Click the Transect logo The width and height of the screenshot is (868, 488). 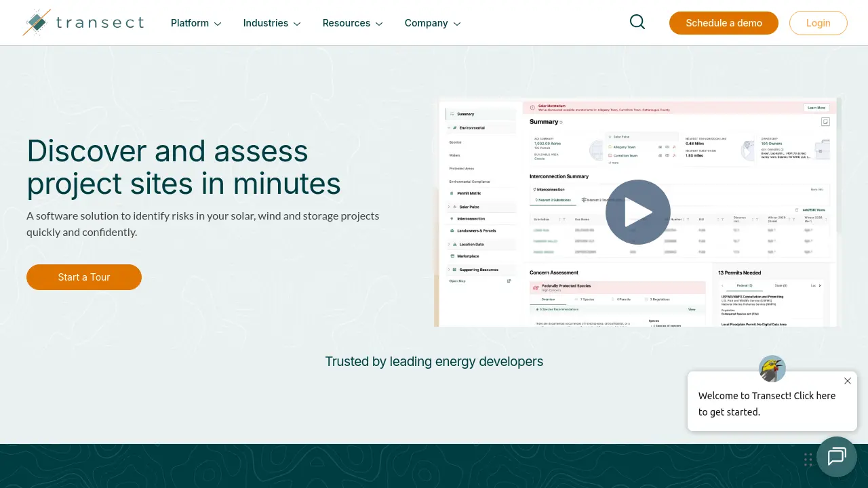point(83,22)
